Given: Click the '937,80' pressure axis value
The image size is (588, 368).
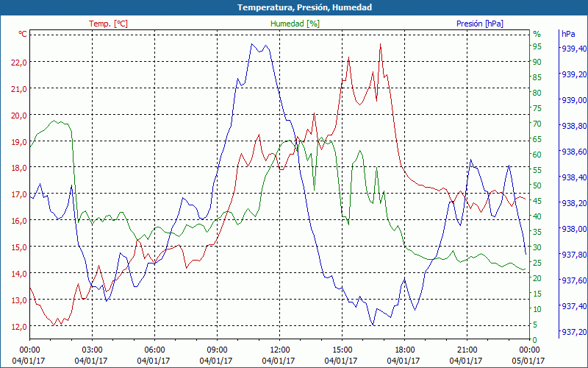Looking at the screenshot, I should click(x=574, y=255).
